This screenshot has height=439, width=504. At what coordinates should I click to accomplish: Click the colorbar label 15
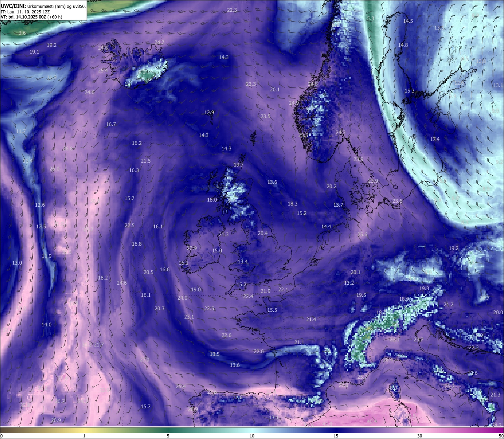336,436
